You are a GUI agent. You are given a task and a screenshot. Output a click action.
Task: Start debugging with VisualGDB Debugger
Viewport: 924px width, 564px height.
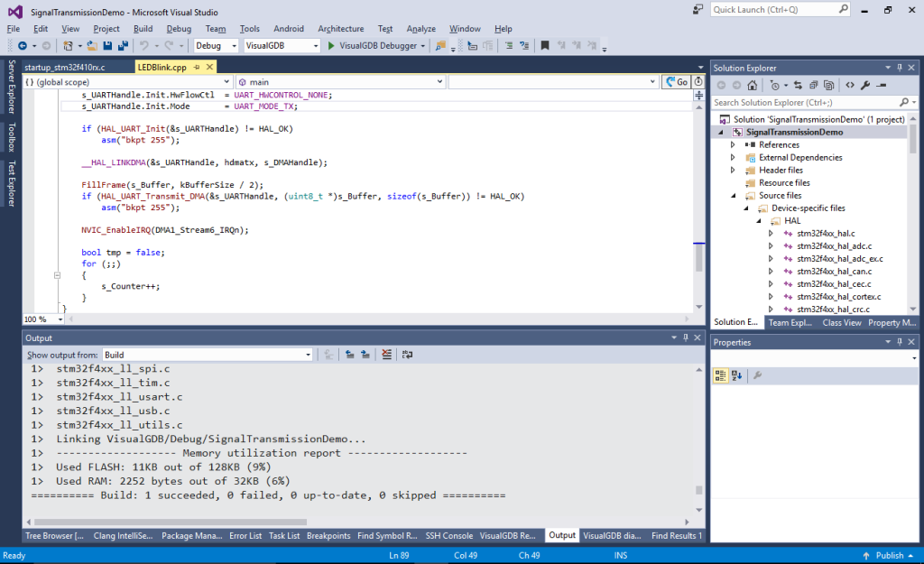pos(331,45)
